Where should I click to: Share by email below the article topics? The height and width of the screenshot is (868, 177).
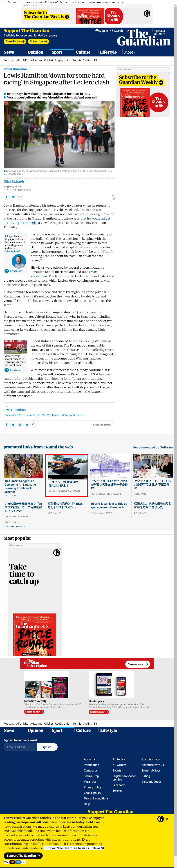(20, 425)
